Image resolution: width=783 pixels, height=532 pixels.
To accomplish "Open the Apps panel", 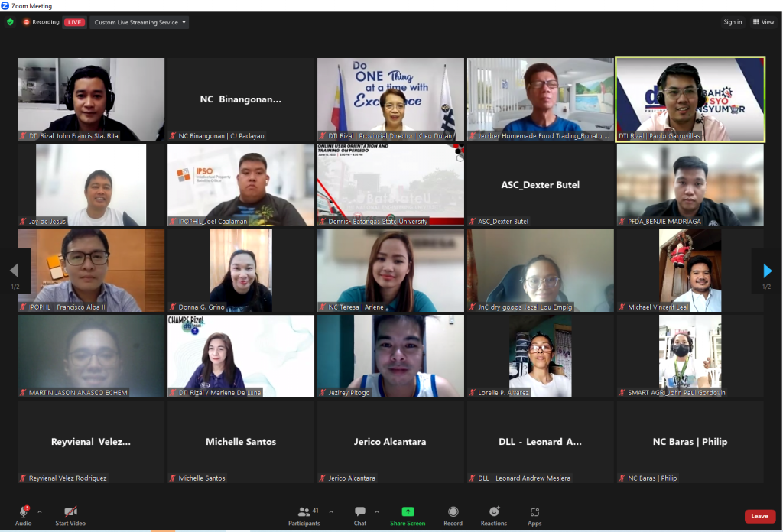I will pos(534,513).
